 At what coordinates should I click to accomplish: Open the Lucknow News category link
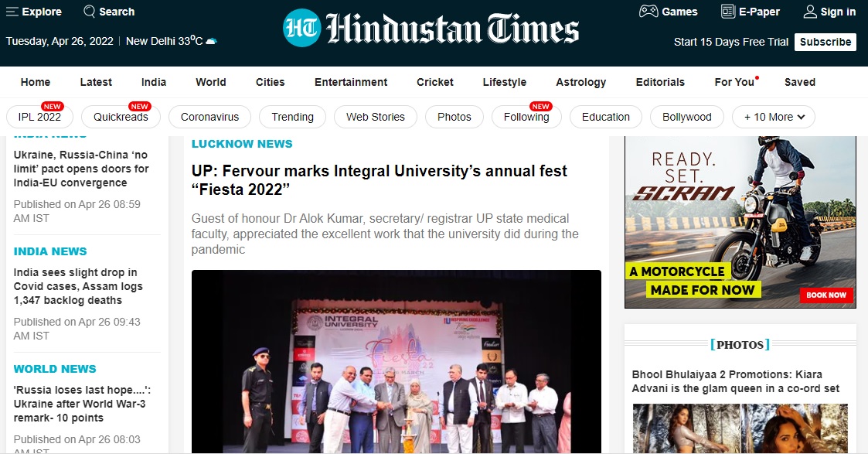point(242,144)
